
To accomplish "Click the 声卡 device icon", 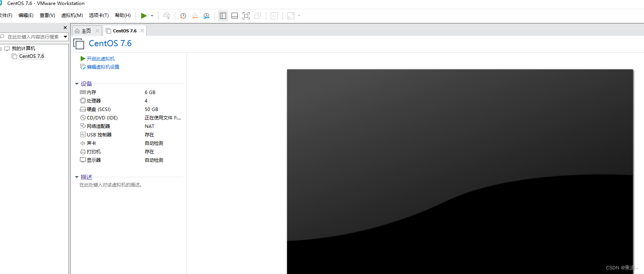I will [83, 143].
